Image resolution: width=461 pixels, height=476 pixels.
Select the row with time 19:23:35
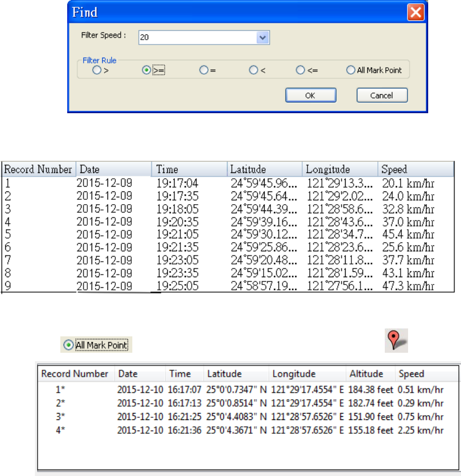pyautogui.click(x=228, y=273)
